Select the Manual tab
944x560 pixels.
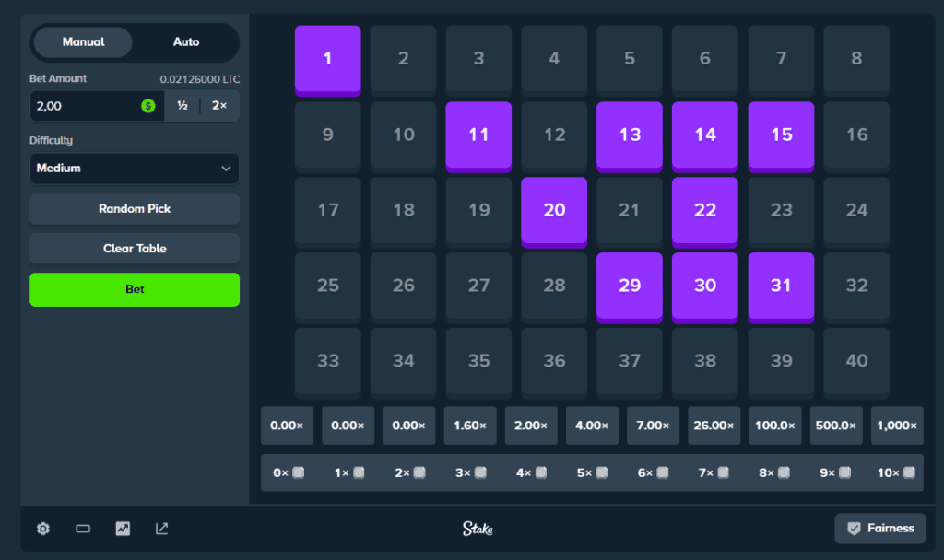[83, 41]
